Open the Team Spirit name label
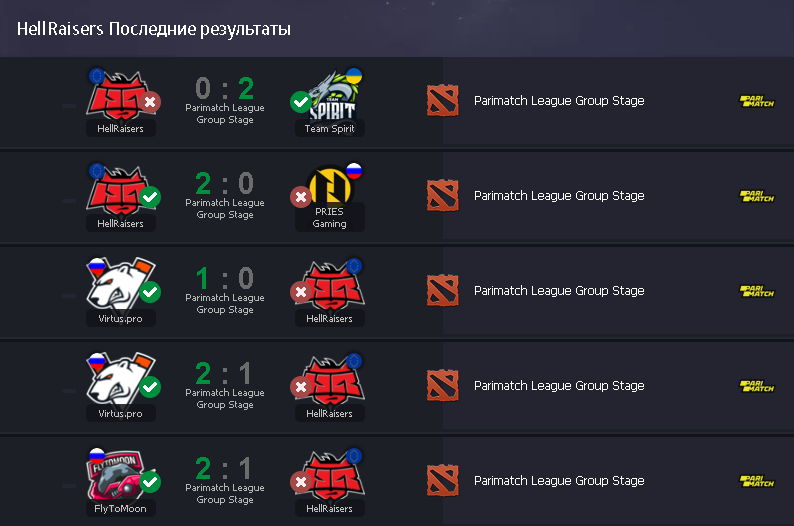The width and height of the screenshot is (794, 526). [x=330, y=129]
